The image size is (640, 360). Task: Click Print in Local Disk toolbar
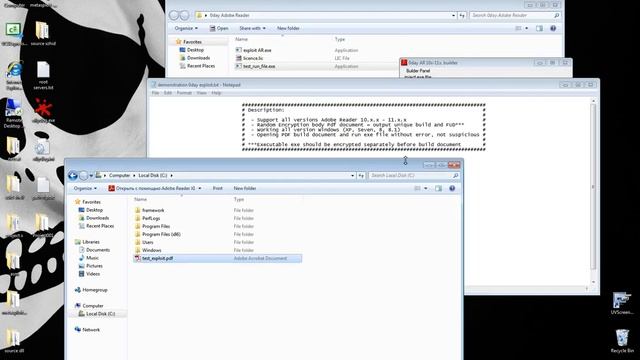(x=218, y=189)
